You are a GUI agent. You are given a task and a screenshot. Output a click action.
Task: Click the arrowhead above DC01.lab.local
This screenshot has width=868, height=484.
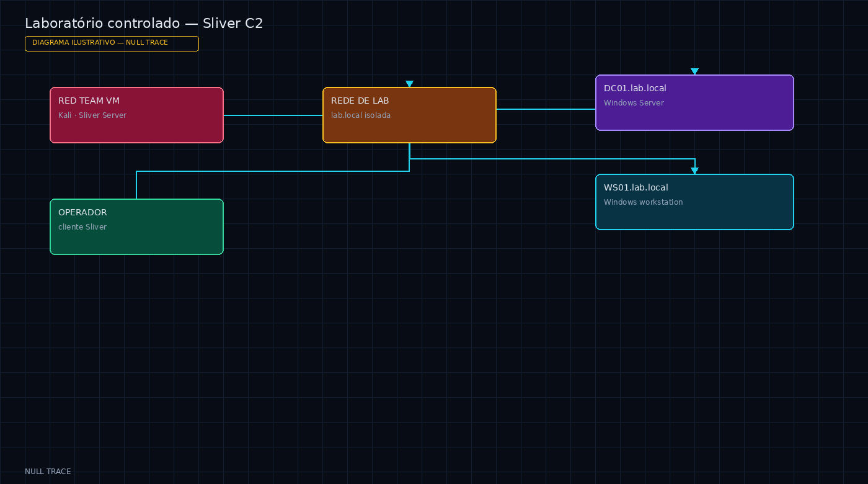click(694, 71)
